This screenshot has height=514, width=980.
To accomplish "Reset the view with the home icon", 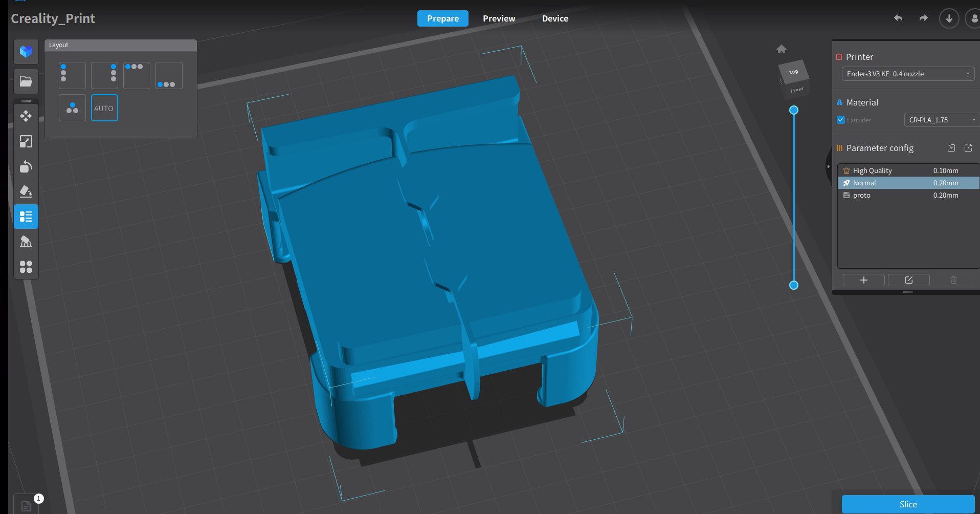I will tap(782, 49).
